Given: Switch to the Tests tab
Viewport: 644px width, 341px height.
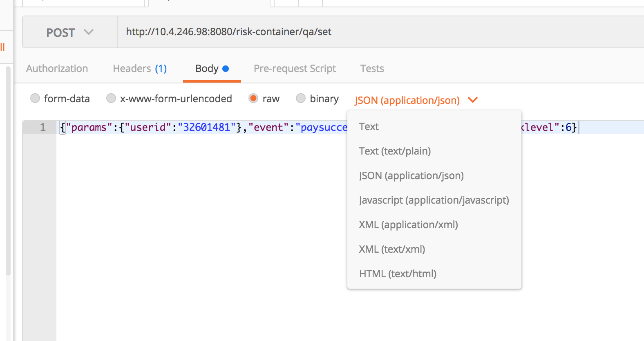Looking at the screenshot, I should [x=372, y=69].
